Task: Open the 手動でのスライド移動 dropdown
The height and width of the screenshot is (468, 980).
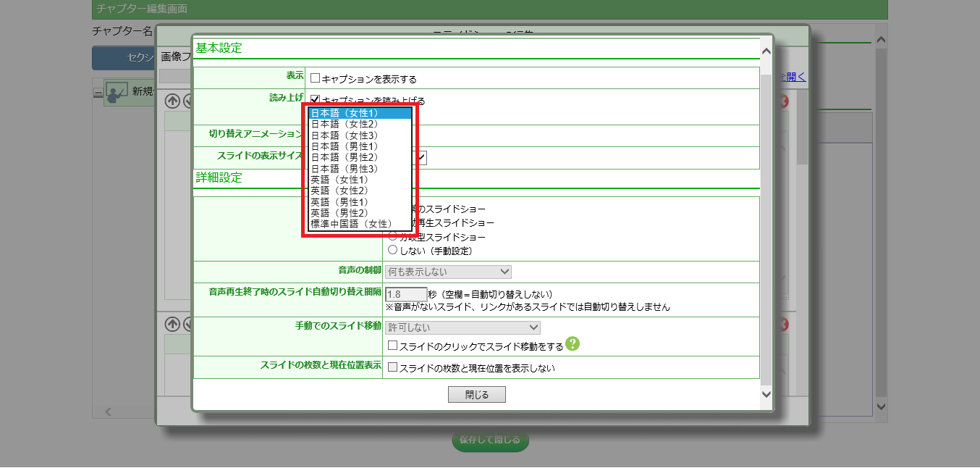Action: 463,327
